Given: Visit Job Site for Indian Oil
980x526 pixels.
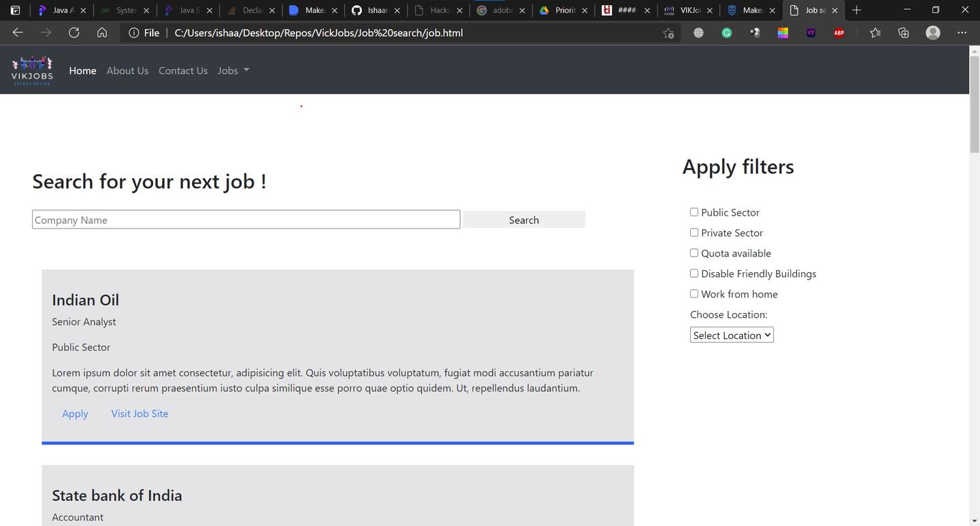Looking at the screenshot, I should pyautogui.click(x=140, y=414).
